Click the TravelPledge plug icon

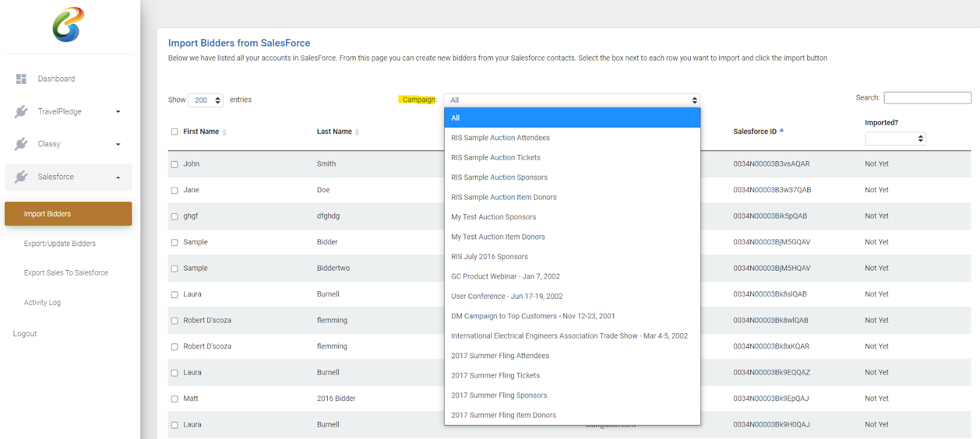(21, 111)
